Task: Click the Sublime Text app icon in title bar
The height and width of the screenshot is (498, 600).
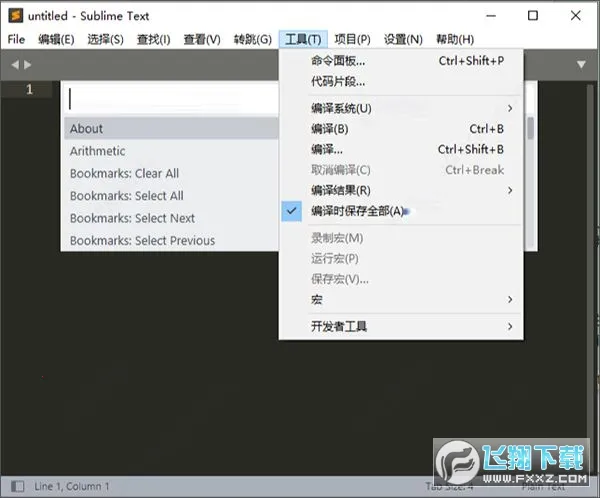Action: [x=16, y=16]
